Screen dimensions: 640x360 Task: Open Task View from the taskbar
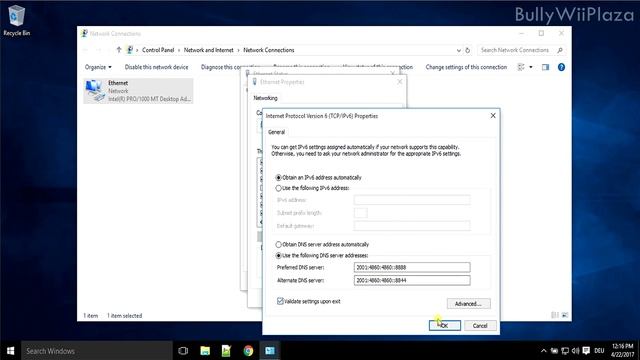tap(183, 351)
